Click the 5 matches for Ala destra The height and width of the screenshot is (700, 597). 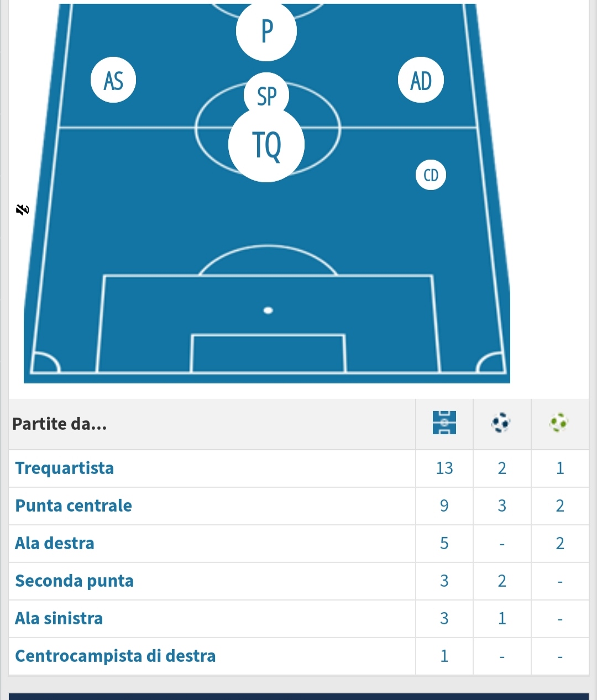444,544
